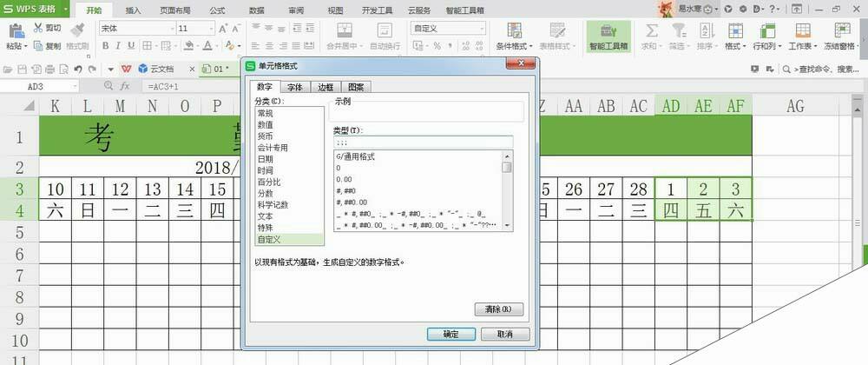868x365 pixels.
Task: Click the fx insert function icon
Action: point(125,86)
